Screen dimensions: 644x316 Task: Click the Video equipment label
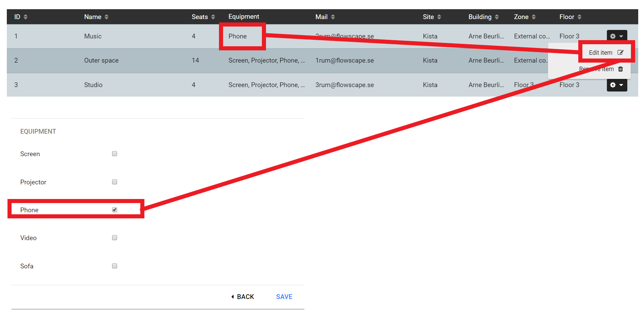(x=28, y=238)
